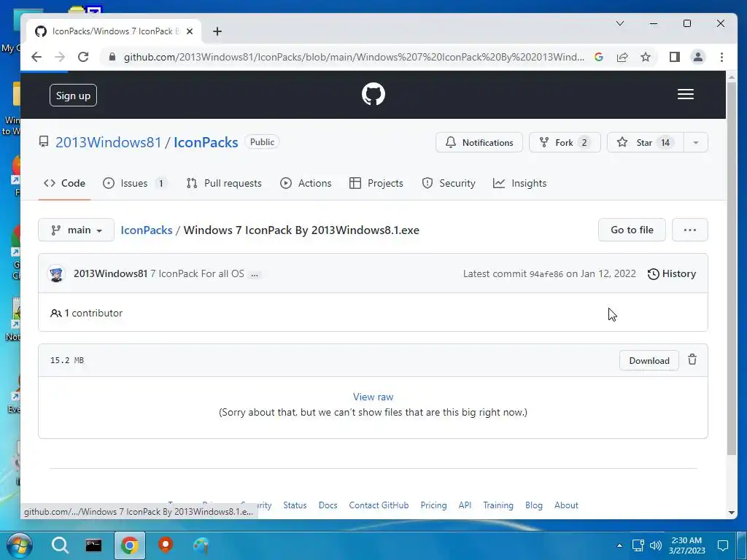Open Command Prompt from taskbar

click(x=93, y=545)
